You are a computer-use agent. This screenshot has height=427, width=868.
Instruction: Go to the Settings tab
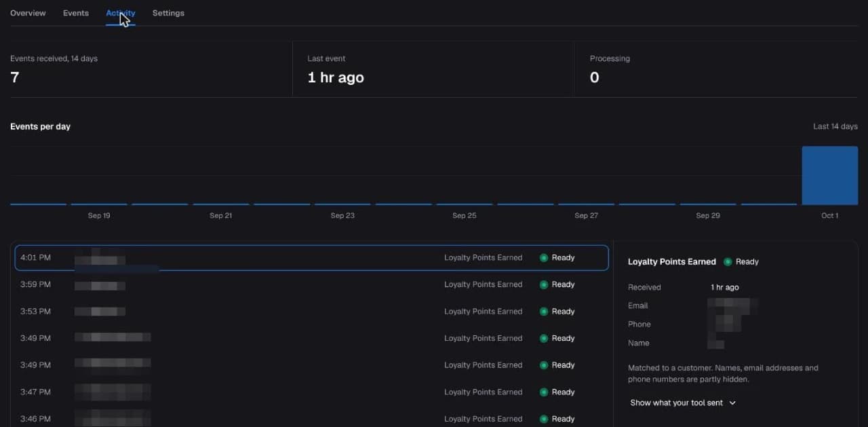(x=168, y=13)
